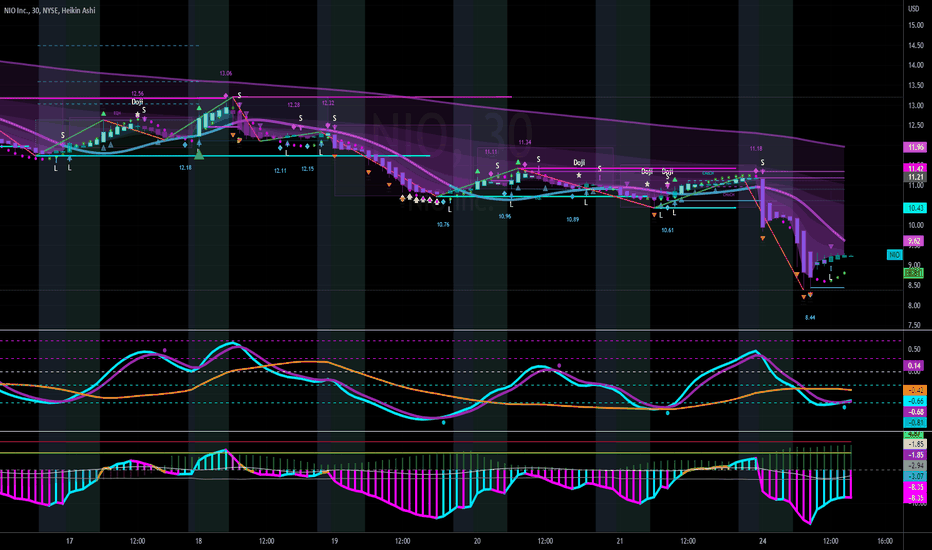The height and width of the screenshot is (550, 932).
Task: Click date label 18 on time axis
Action: [199, 541]
